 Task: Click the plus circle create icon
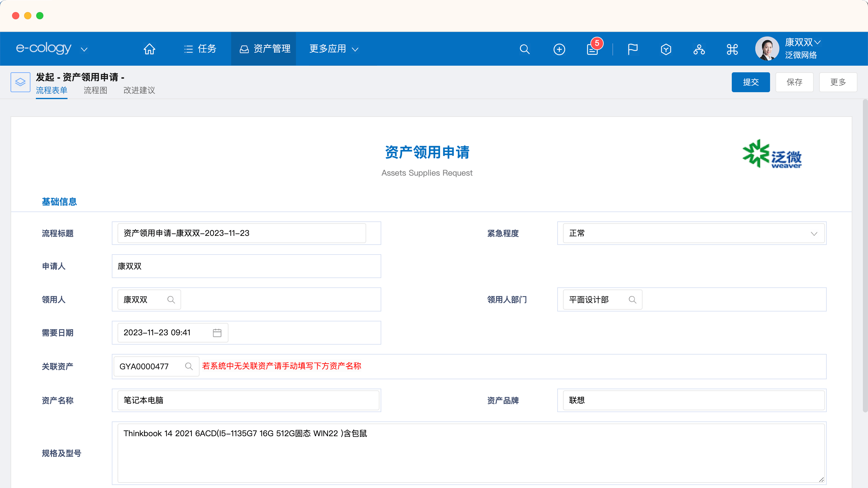pyautogui.click(x=559, y=49)
